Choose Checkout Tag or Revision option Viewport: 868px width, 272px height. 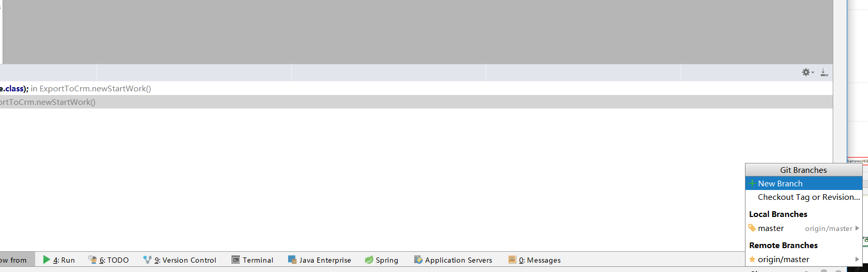click(808, 197)
